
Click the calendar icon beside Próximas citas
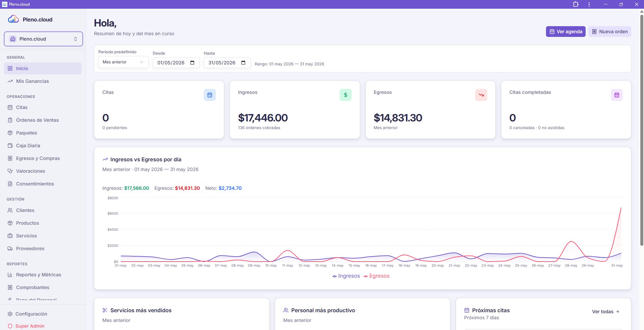tap(467, 311)
